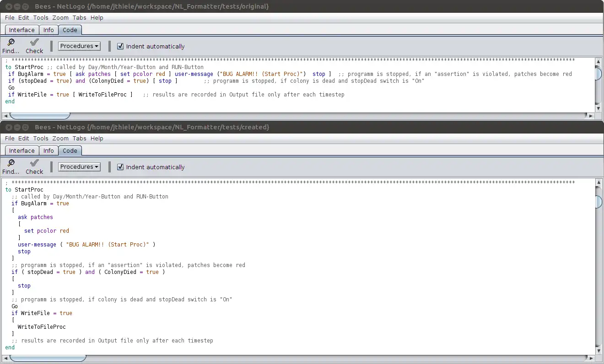Viewport: 604px width, 364px height.
Task: Open Zoom menu in created window
Action: [x=60, y=138]
